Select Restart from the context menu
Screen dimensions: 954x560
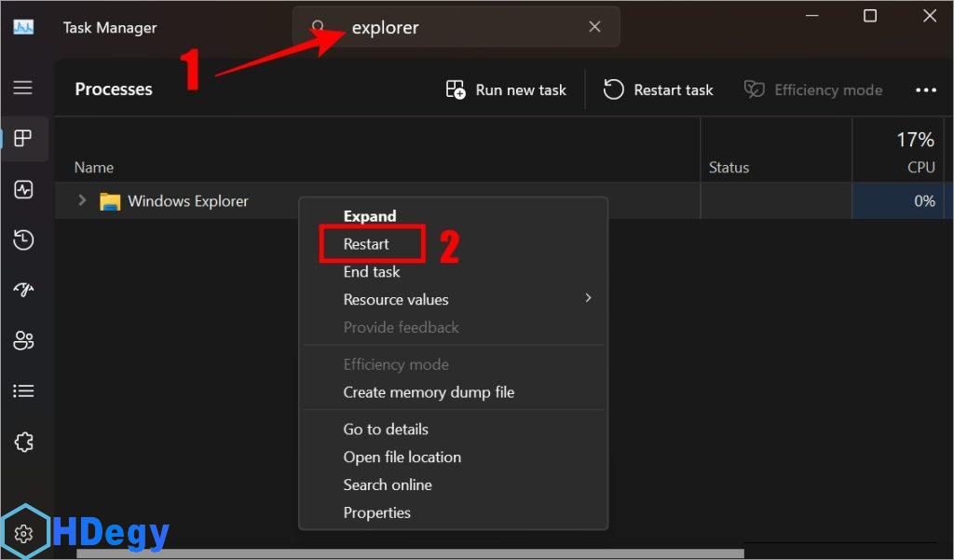367,244
